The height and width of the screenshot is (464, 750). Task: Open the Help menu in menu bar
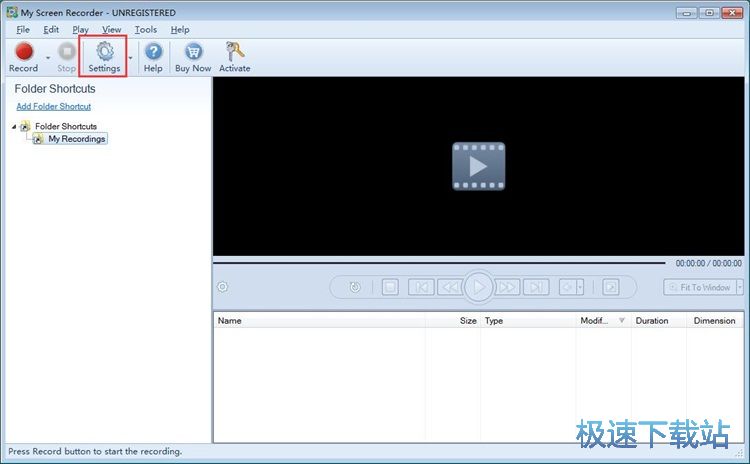[x=180, y=30]
